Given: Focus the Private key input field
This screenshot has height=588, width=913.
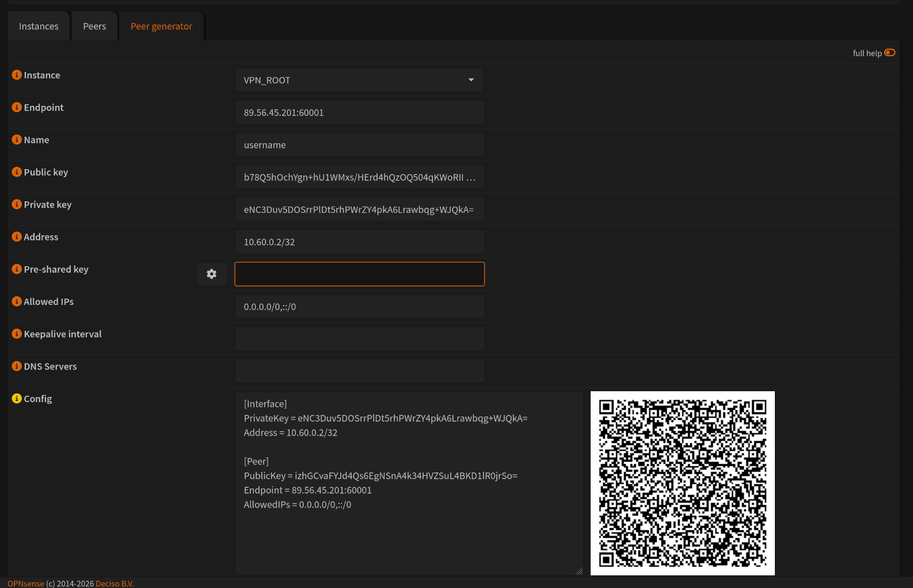Looking at the screenshot, I should click(359, 209).
